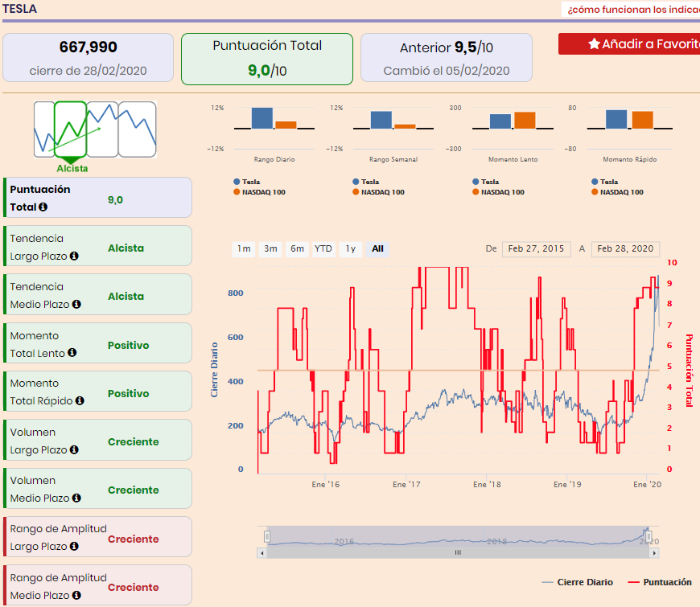Toggle NASDAQ 100 series in Momento Rápido legend

pos(617,192)
